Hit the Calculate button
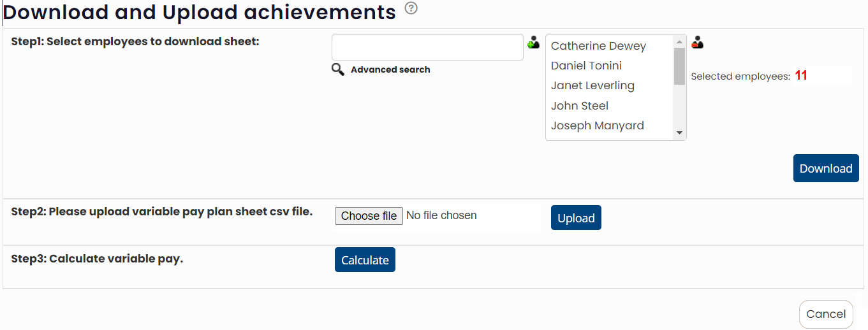The image size is (868, 330). coord(365,260)
